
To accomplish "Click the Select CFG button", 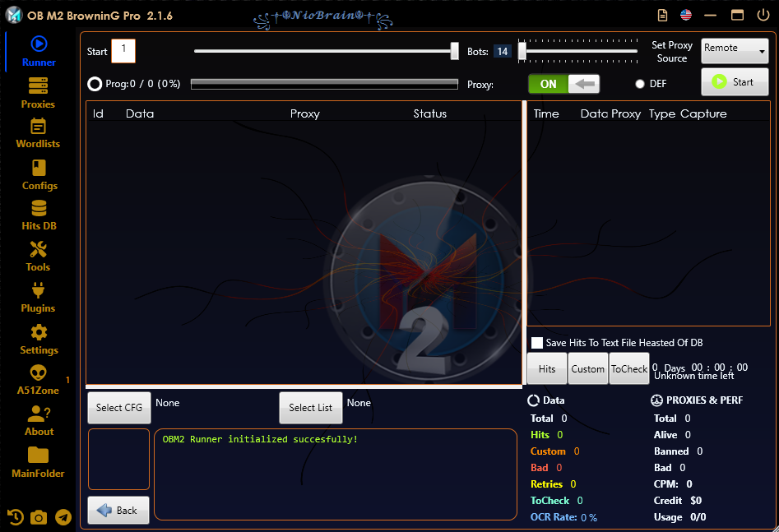I will [119, 408].
